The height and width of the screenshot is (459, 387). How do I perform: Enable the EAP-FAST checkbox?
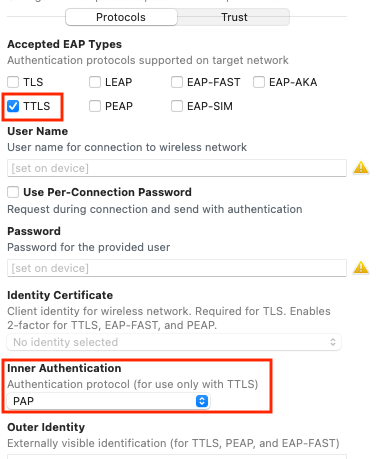click(x=177, y=82)
